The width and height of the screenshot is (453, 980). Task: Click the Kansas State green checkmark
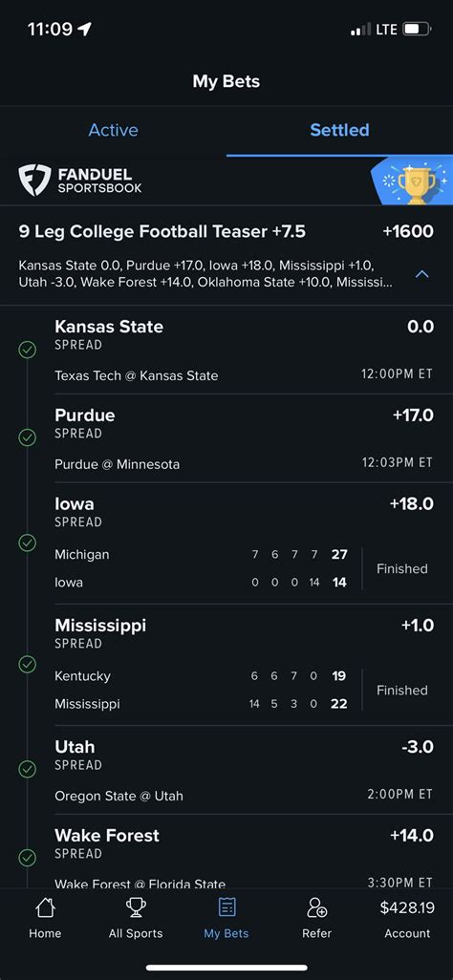[27, 350]
